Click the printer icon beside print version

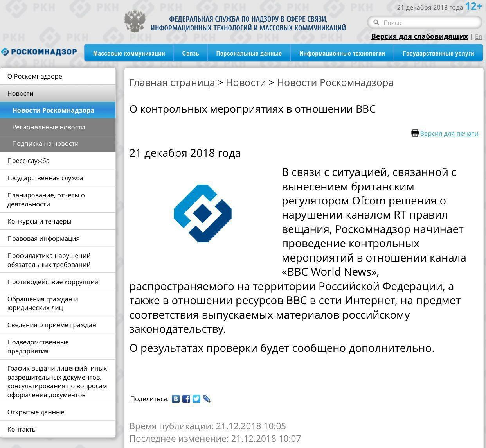pos(415,133)
